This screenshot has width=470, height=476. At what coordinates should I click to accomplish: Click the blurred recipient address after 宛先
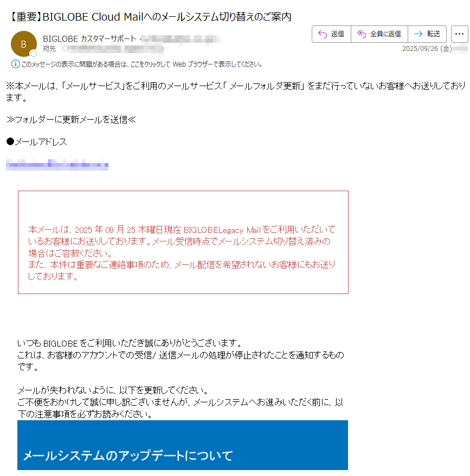115,49
